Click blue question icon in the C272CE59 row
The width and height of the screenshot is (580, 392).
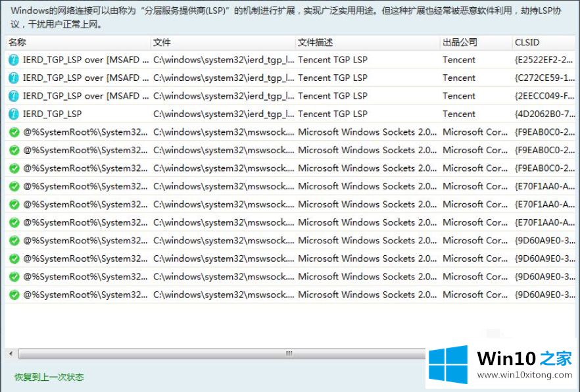coord(14,78)
